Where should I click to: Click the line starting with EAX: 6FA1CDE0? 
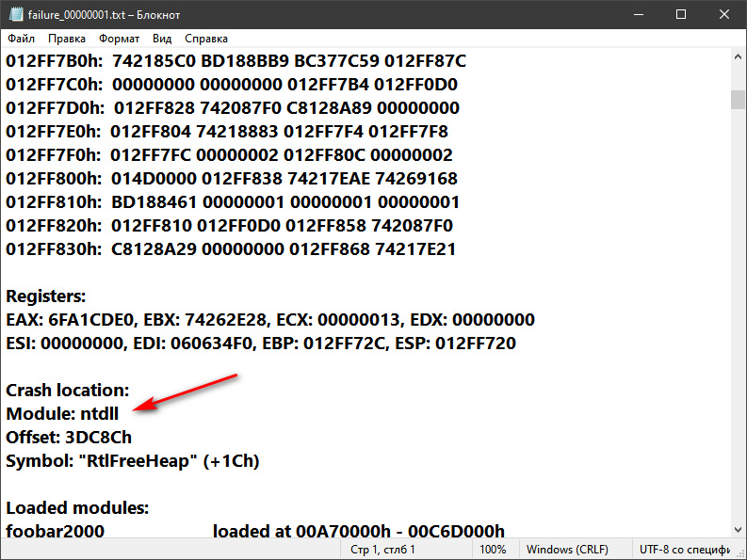pos(270,319)
